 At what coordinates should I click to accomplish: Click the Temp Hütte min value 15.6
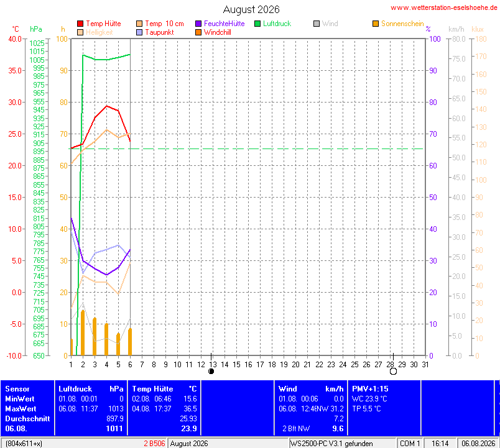(x=190, y=399)
